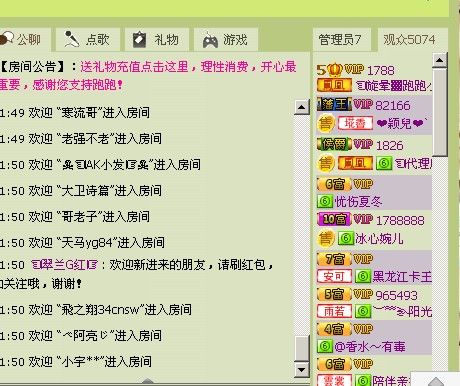Click the VIP badge next to 1788888
Screen dimensions: 460x386
pyautogui.click(x=363, y=219)
